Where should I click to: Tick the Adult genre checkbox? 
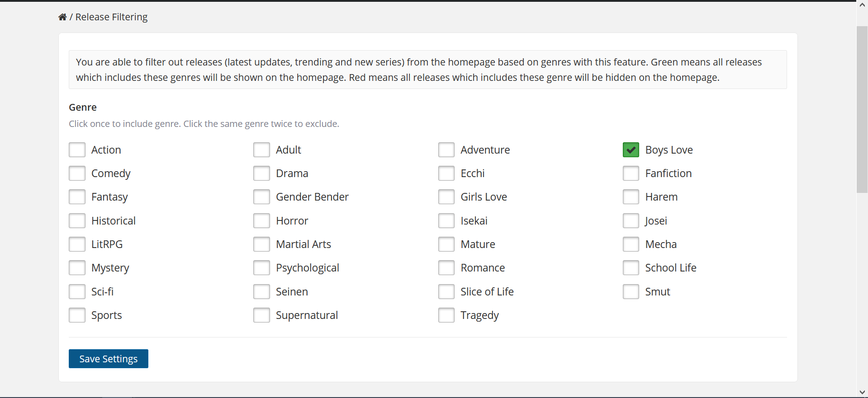[x=261, y=150]
